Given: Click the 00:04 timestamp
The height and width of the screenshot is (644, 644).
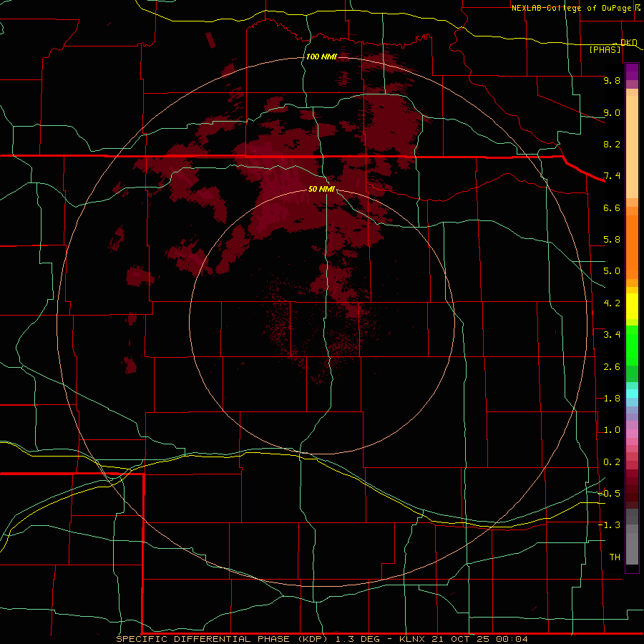Looking at the screenshot, I should point(512,639).
